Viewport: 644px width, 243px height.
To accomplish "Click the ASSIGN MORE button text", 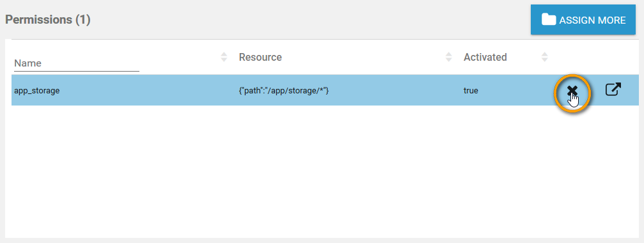I will tap(592, 20).
